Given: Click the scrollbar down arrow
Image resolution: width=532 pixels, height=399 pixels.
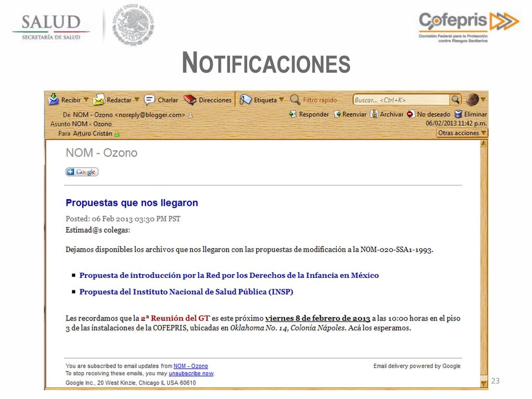Looking at the screenshot, I should tap(484, 384).
